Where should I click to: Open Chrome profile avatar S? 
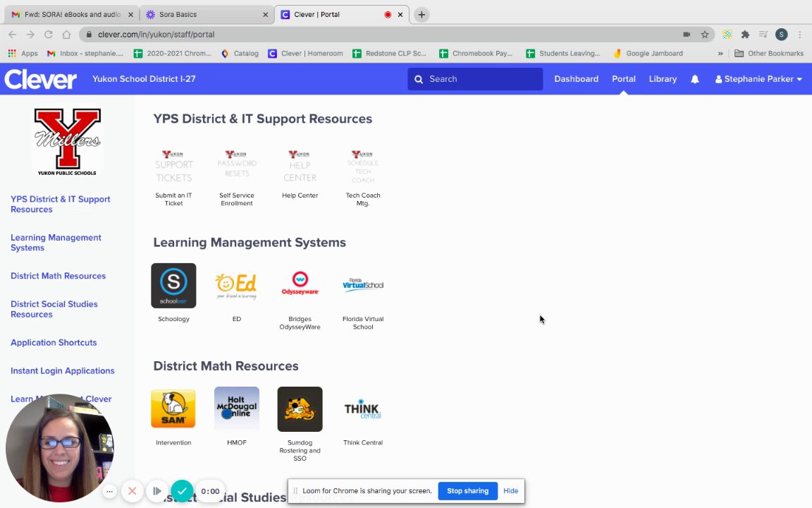tap(782, 35)
